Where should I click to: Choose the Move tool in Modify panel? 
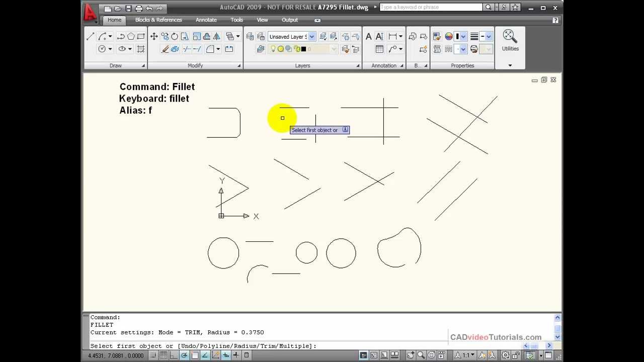point(154,36)
